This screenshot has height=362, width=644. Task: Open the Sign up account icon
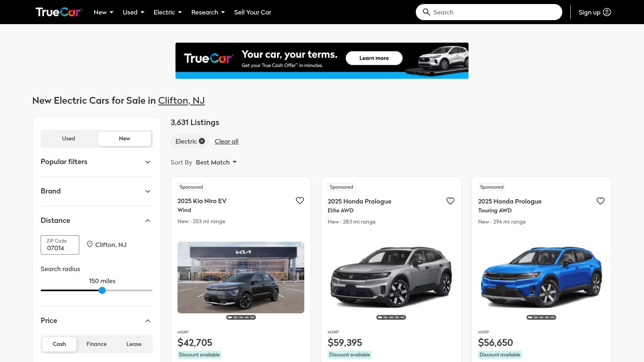pos(607,12)
